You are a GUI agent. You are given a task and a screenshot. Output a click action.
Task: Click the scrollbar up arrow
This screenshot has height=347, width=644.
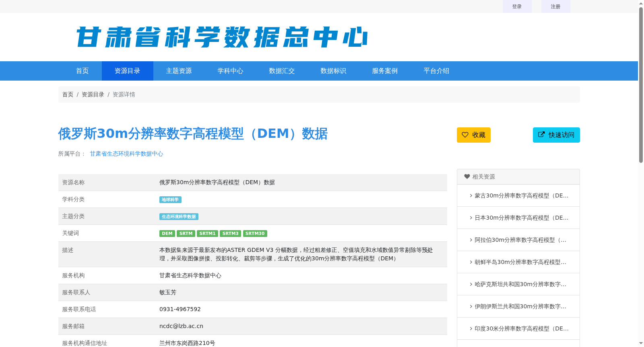pos(641,3)
